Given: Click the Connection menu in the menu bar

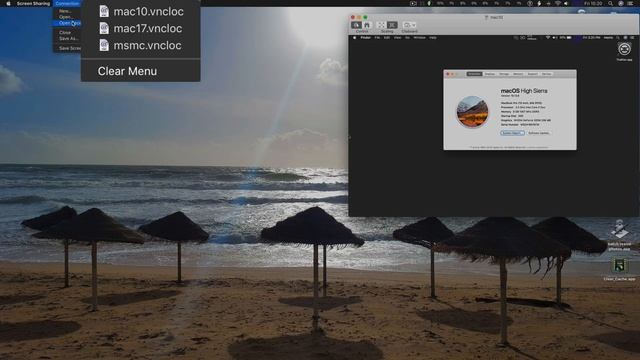Looking at the screenshot, I should click(x=67, y=3).
